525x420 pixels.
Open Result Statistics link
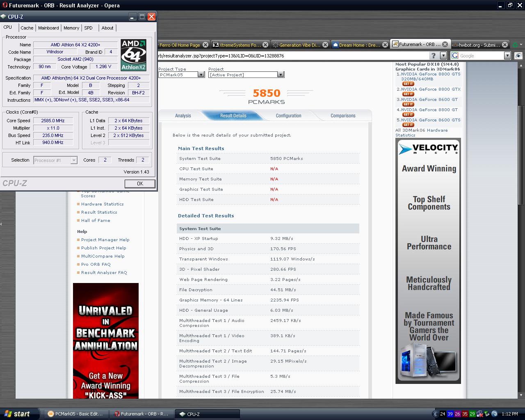(x=99, y=212)
